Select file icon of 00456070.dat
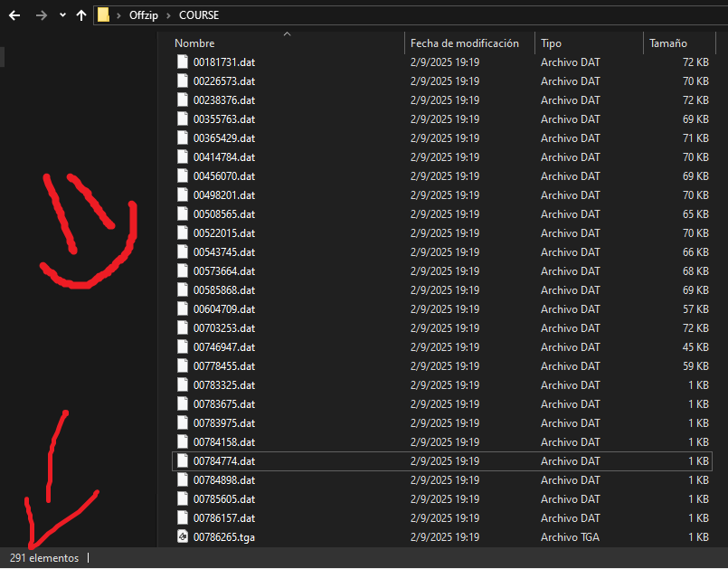This screenshot has height=569, width=728. point(183,176)
